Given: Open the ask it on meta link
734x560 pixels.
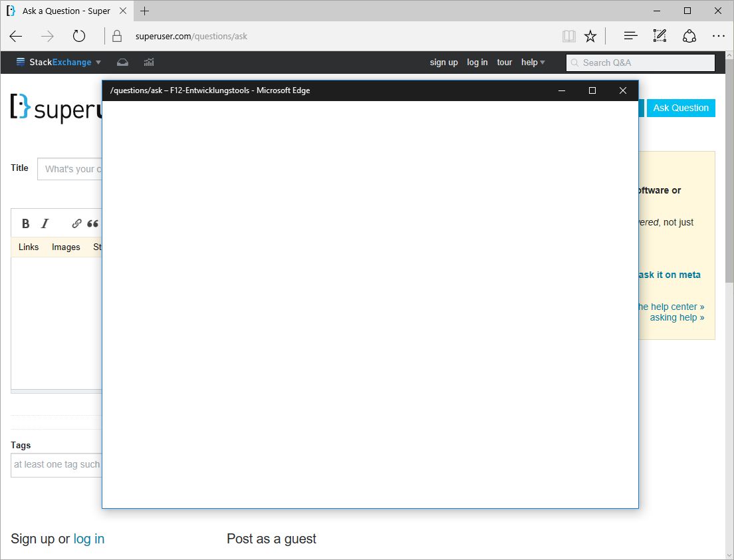Looking at the screenshot, I should (670, 275).
